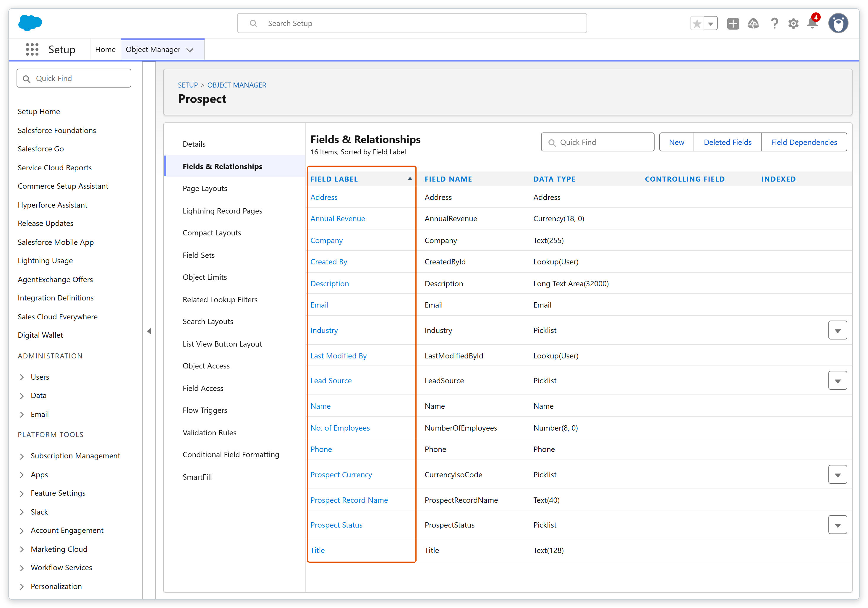Open the user profile avatar

tap(838, 23)
